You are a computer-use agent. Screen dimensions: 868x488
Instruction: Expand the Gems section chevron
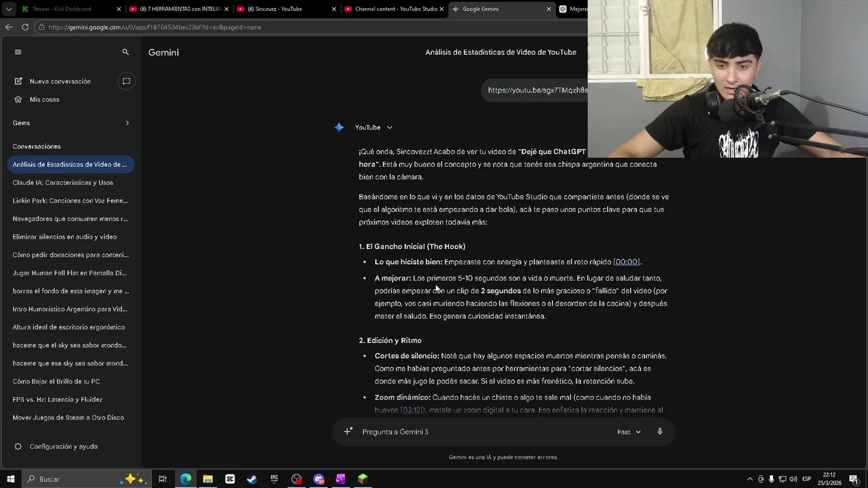pos(127,123)
